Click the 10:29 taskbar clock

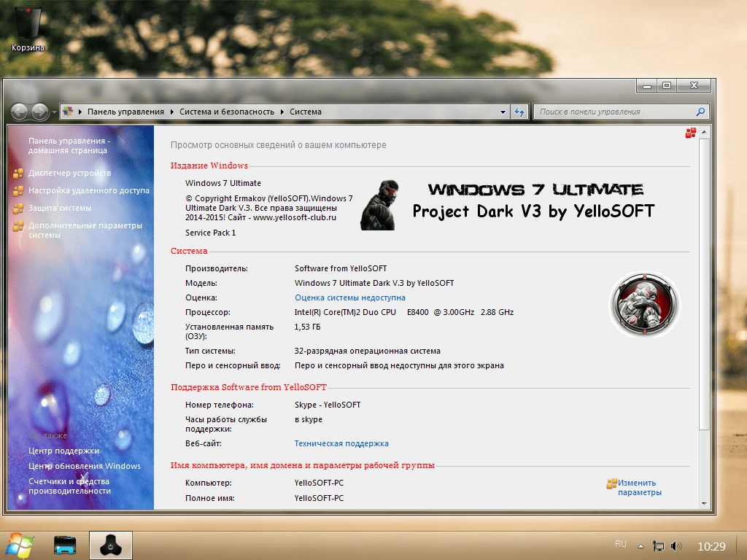[711, 547]
